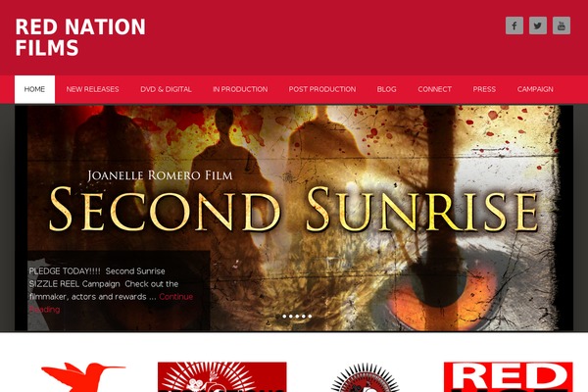Viewport: 588px width, 392px height.
Task: Click the 'Joanelle Romero Film' text
Action: pyautogui.click(x=160, y=175)
